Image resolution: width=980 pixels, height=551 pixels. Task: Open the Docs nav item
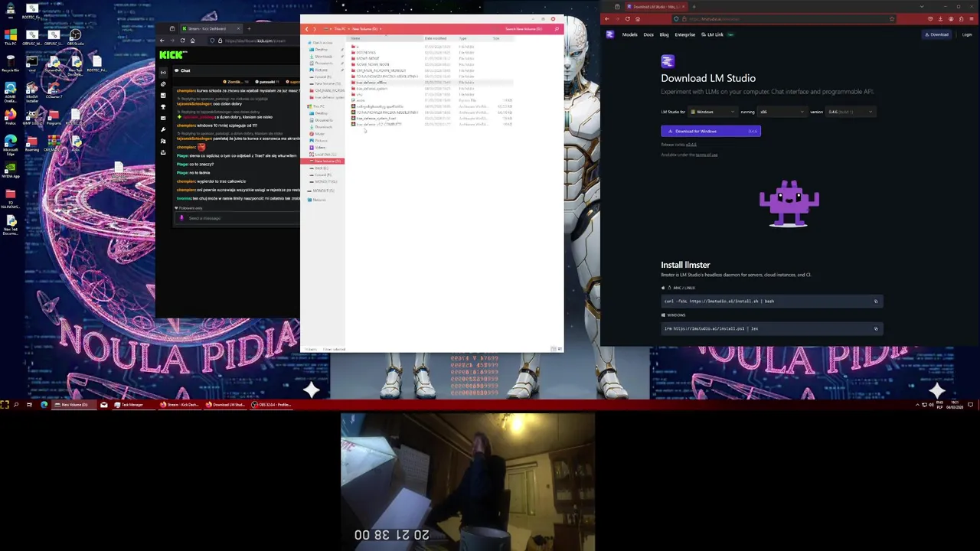point(648,34)
